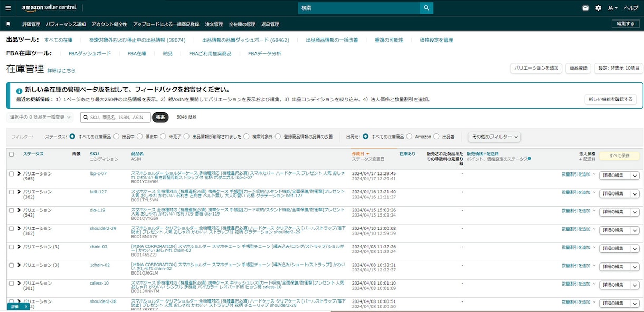
Task: Check the row checkbox for shoulder2-29
Action: [x=12, y=228]
